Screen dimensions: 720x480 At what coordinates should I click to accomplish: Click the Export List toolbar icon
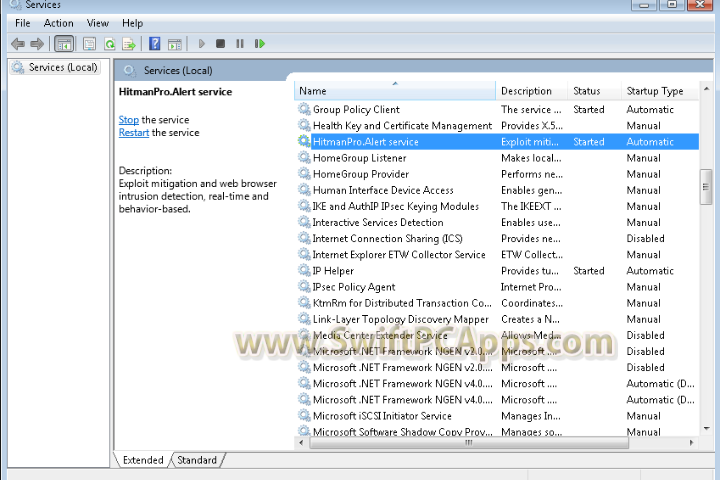coord(129,44)
